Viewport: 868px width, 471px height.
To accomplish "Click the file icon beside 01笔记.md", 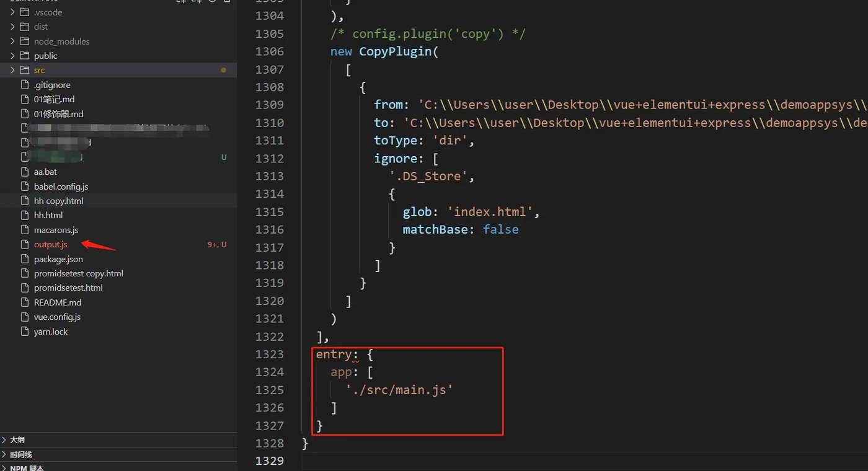I will coord(25,99).
